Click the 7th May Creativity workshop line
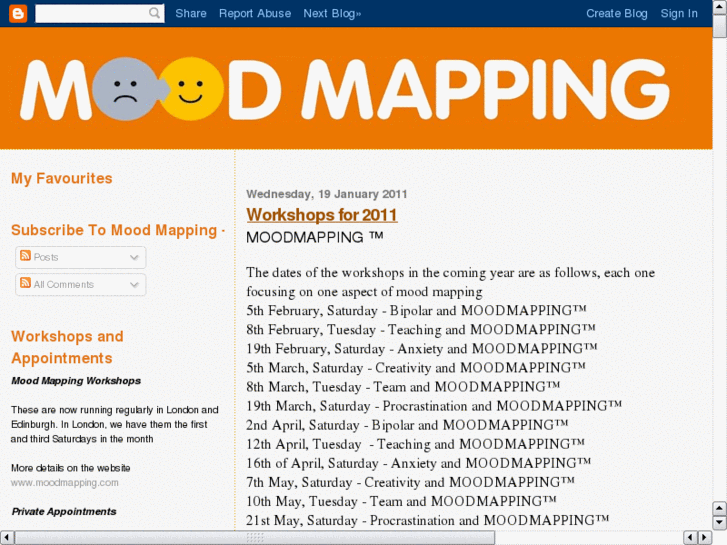 pyautogui.click(x=410, y=482)
